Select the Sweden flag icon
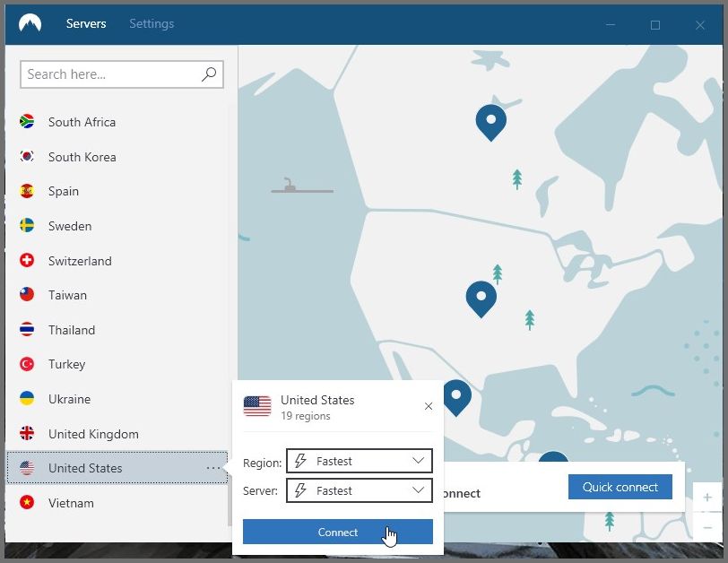 [x=27, y=226]
